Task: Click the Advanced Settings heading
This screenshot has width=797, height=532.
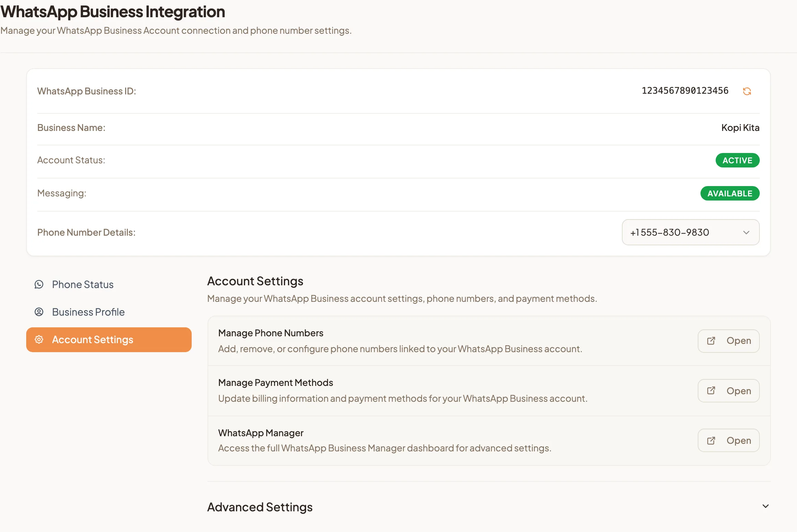Action: [260, 507]
